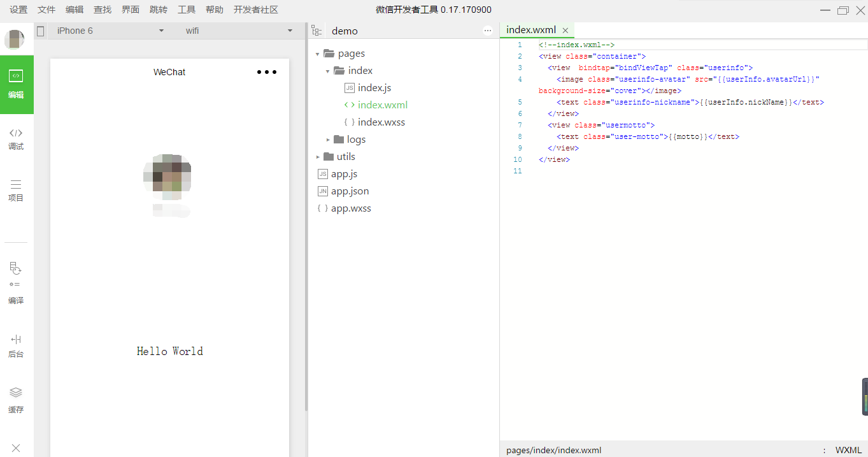Click the 缓存 (Cache) sidebar icon
Viewport: 868px width, 457px height.
point(16,400)
